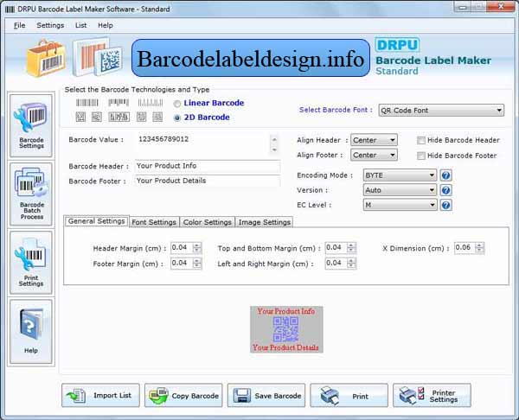Select the 2D Barcode radio button
The width and height of the screenshot is (519, 420).
177,118
